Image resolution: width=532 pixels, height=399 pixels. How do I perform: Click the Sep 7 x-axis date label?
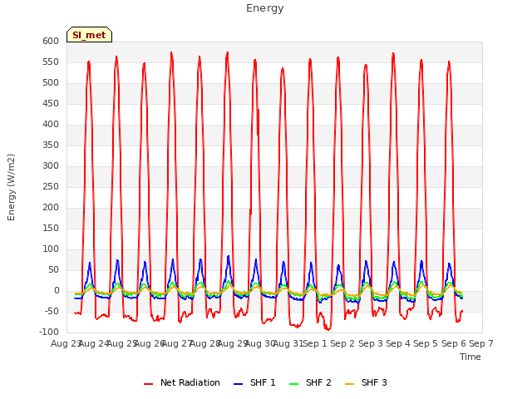pyautogui.click(x=481, y=343)
